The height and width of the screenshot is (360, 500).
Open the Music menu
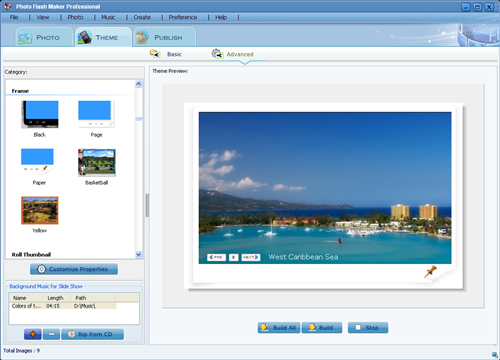[x=108, y=17]
